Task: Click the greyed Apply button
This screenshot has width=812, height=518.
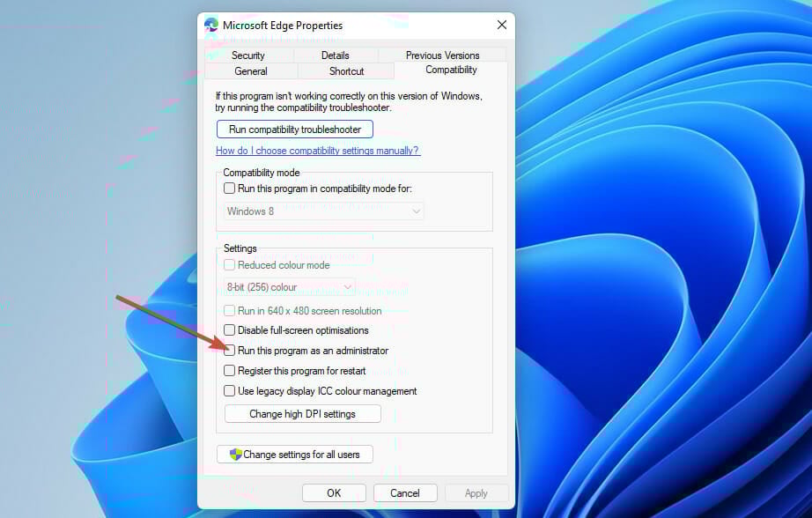Action: click(476, 493)
